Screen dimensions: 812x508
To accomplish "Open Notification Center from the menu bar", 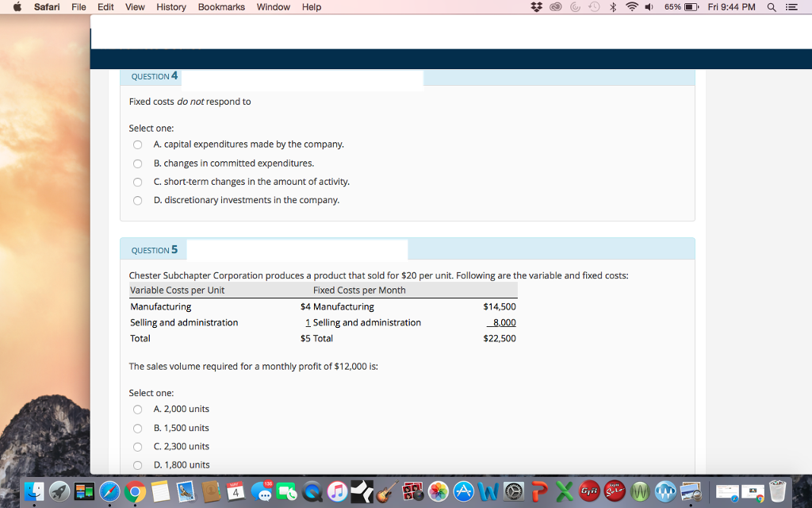I will click(x=790, y=6).
